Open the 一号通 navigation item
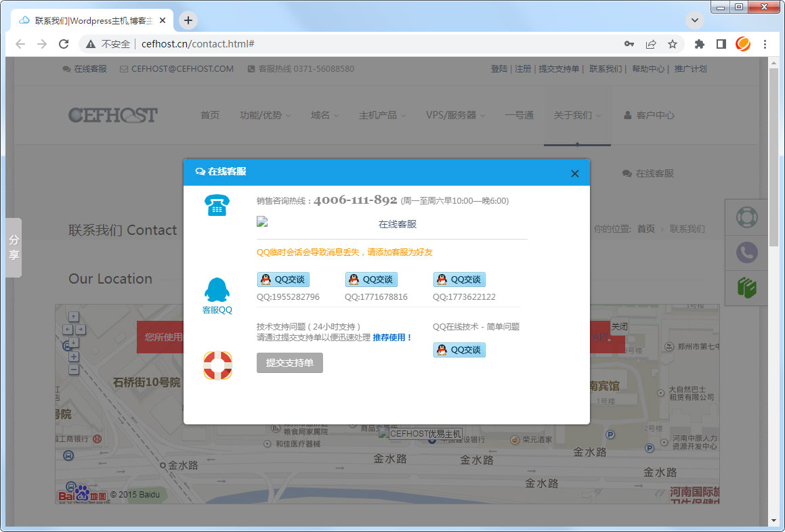 coord(519,115)
